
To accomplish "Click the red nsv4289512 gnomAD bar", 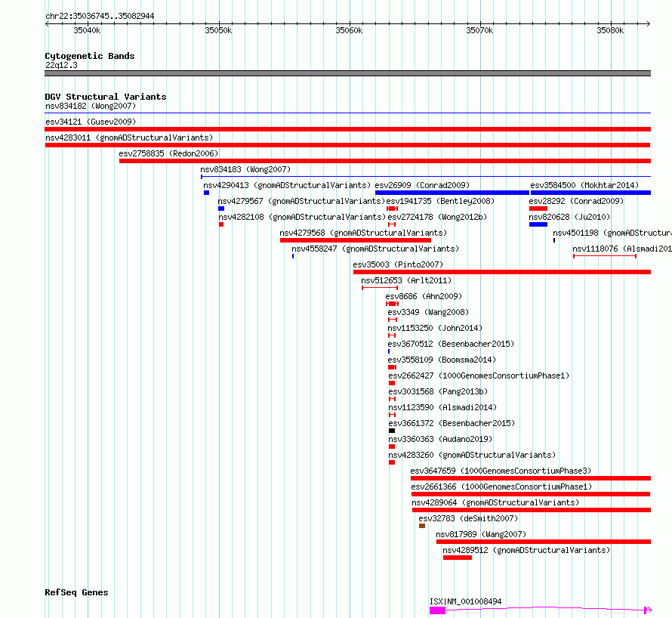I will coord(458,558).
